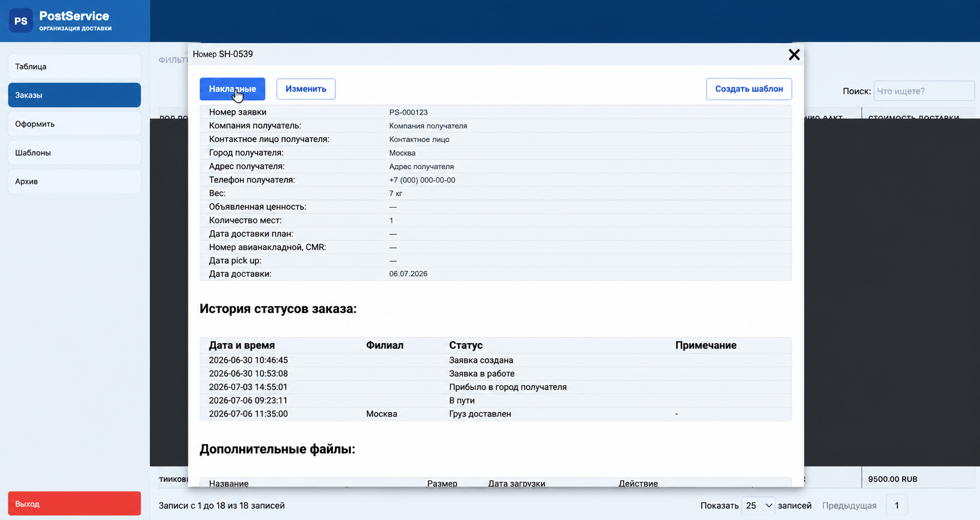Click timestamp 2026-06-30 10:46:45
Image resolution: width=980 pixels, height=520 pixels.
point(248,360)
